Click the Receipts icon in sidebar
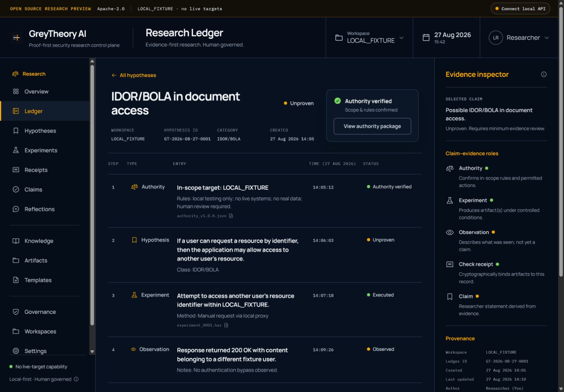564x392 pixels. coord(16,170)
